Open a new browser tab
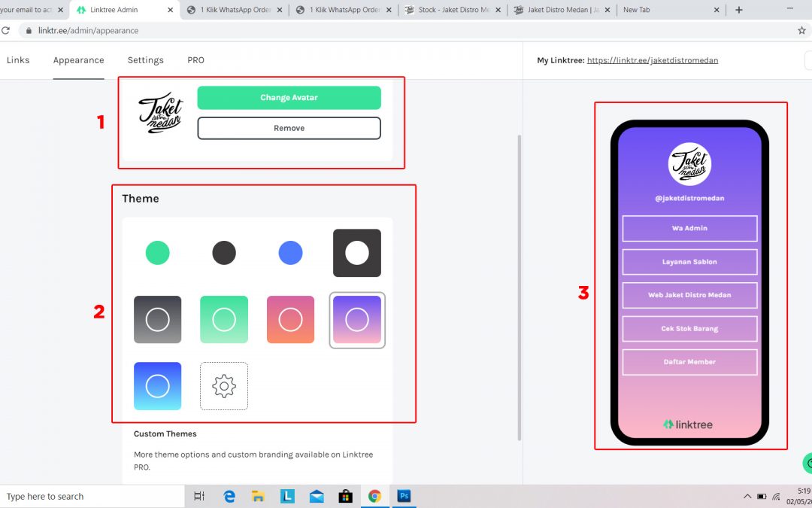The image size is (812, 508). coord(739,10)
